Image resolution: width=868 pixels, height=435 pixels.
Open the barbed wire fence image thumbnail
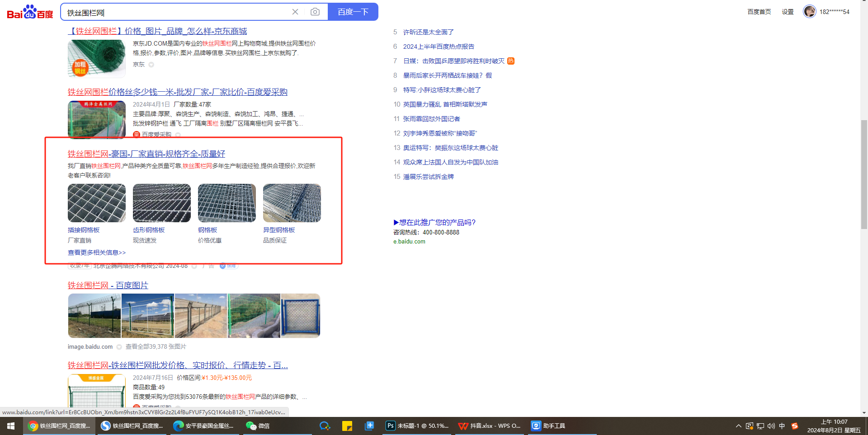pyautogui.click(x=94, y=316)
